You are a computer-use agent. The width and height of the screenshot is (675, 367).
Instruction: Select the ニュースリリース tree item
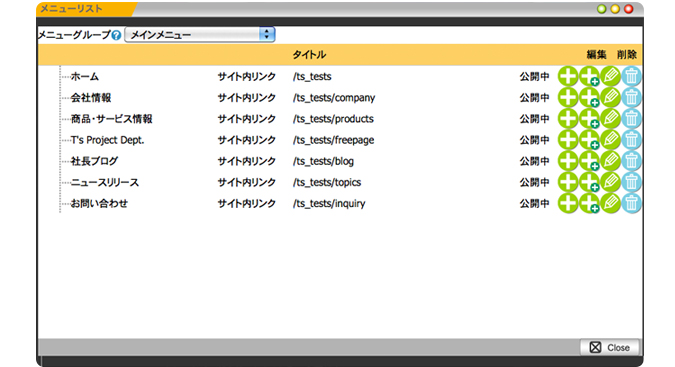[x=105, y=182]
